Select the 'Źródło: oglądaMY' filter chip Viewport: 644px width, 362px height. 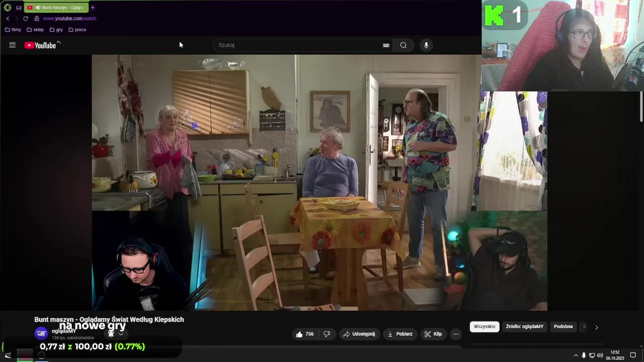(525, 327)
